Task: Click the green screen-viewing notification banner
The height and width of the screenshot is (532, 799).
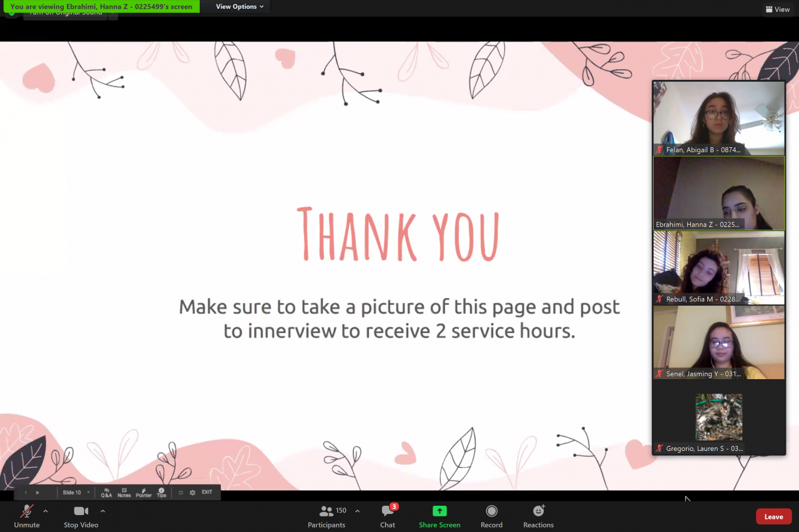Action: pyautogui.click(x=102, y=6)
